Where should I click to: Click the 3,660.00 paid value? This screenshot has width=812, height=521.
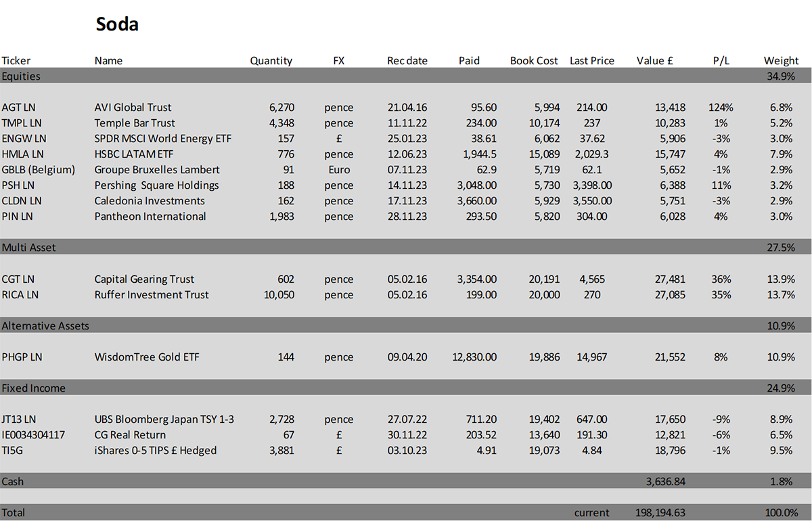[475, 200]
